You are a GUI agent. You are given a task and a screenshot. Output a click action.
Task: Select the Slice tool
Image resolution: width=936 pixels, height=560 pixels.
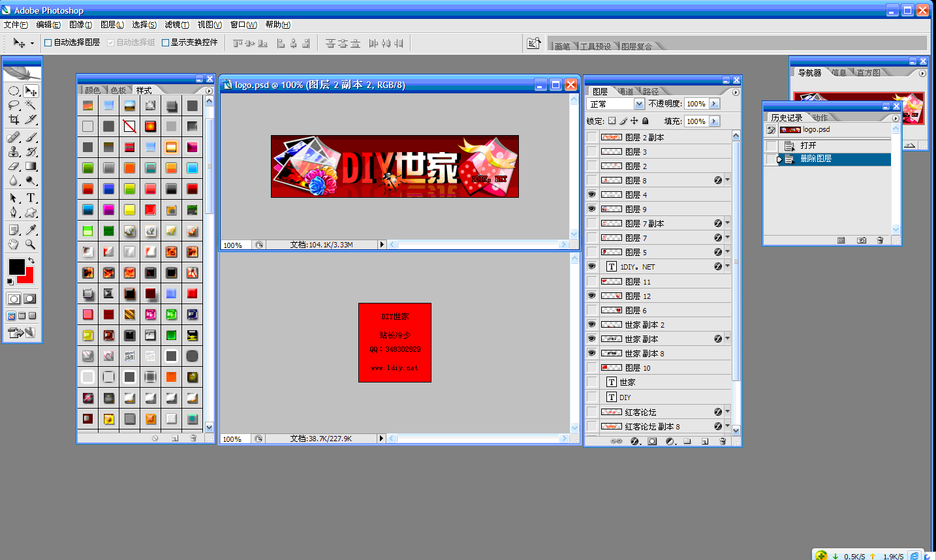coord(31,119)
